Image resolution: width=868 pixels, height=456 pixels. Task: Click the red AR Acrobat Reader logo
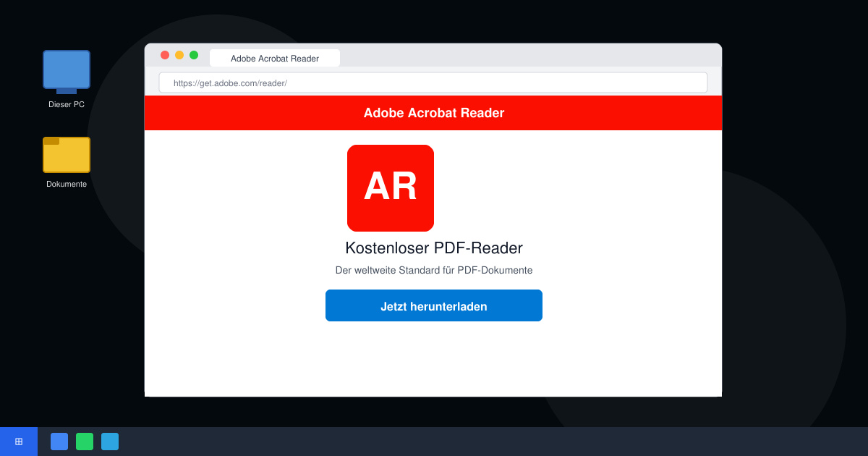click(391, 188)
